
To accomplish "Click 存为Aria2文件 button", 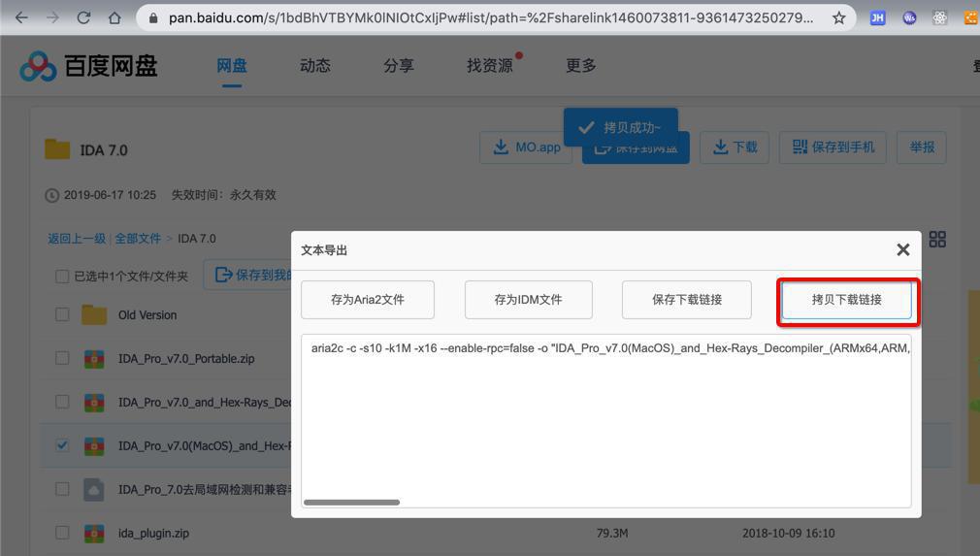I will coord(368,300).
